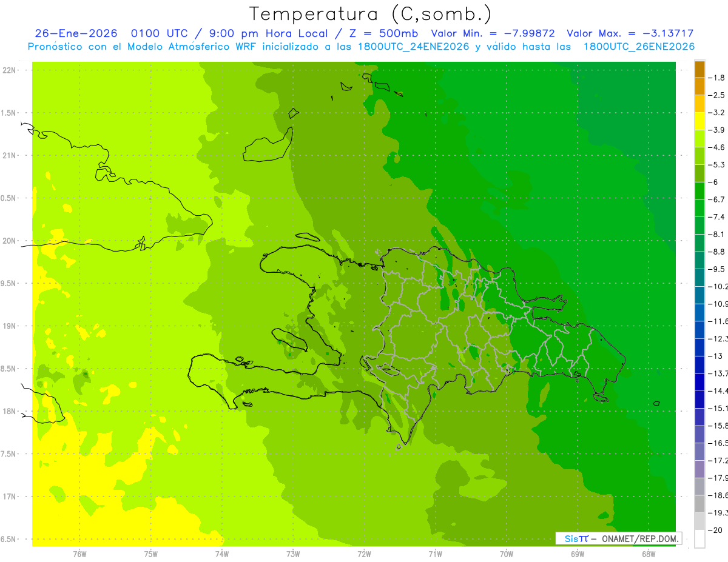728x562 pixels.
Task: Click the "-5.3" colorbar label
Action: pyautogui.click(x=717, y=165)
